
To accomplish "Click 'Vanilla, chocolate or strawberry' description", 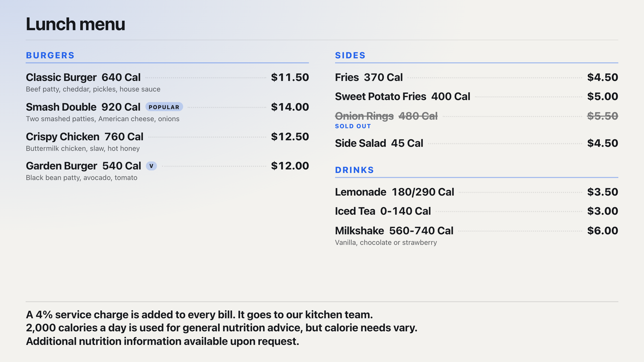I will [x=386, y=243].
